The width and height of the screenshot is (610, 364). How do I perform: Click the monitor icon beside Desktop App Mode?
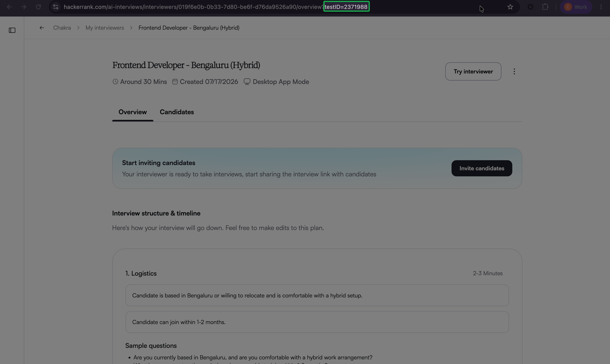tap(247, 82)
